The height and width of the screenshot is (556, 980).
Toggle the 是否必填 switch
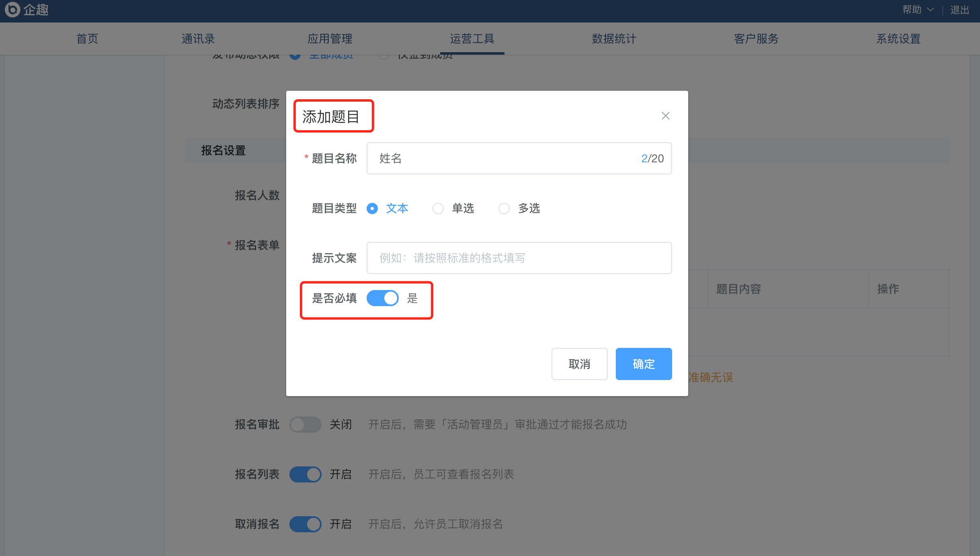[x=382, y=298]
